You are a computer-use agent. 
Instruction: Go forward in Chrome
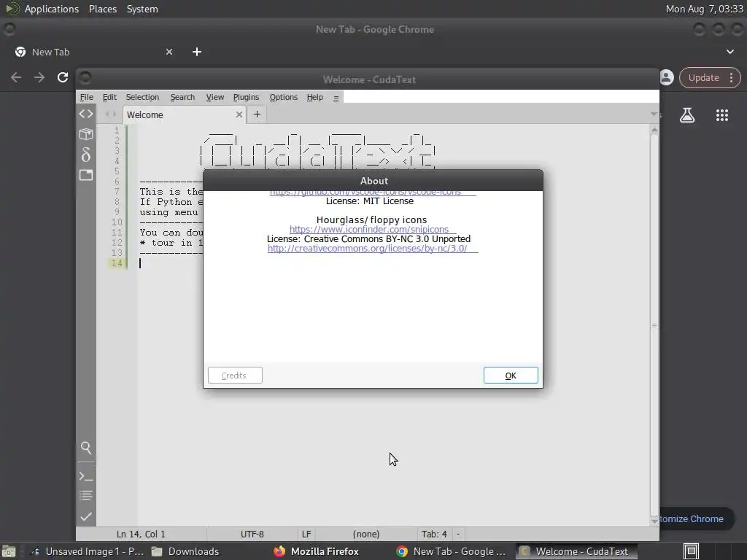point(39,77)
